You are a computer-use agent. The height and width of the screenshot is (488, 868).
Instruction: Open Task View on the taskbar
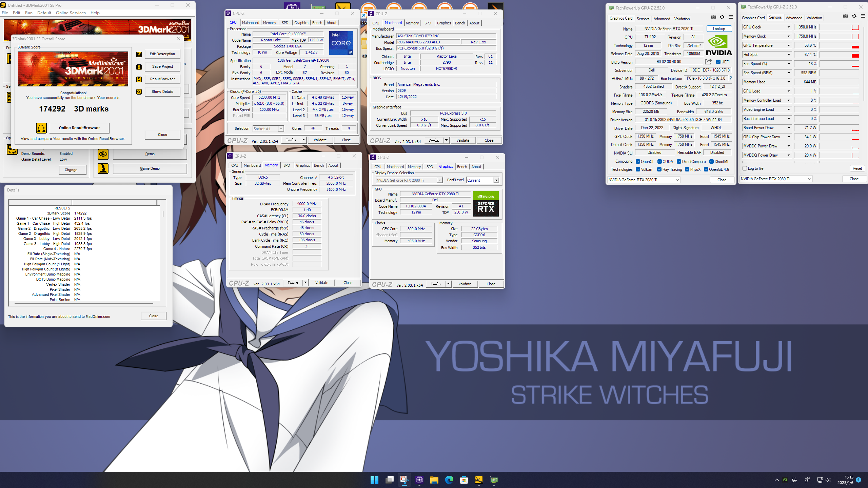click(389, 480)
